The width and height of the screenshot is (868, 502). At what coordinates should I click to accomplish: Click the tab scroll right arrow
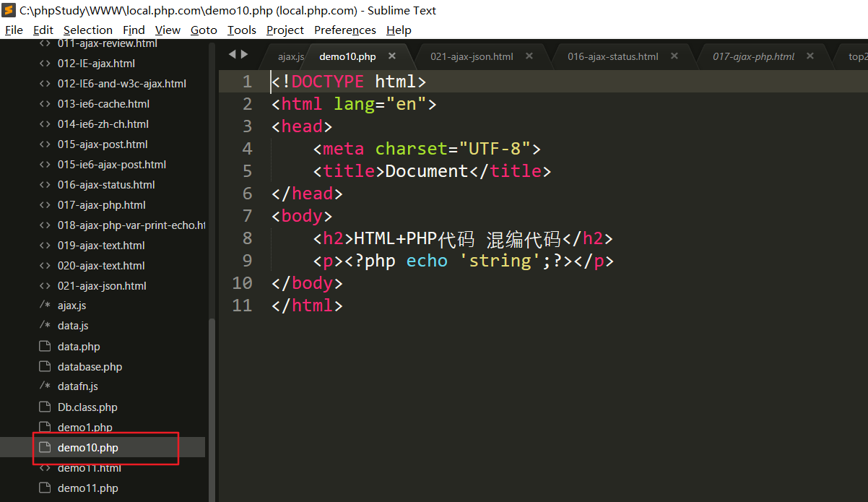pos(245,54)
